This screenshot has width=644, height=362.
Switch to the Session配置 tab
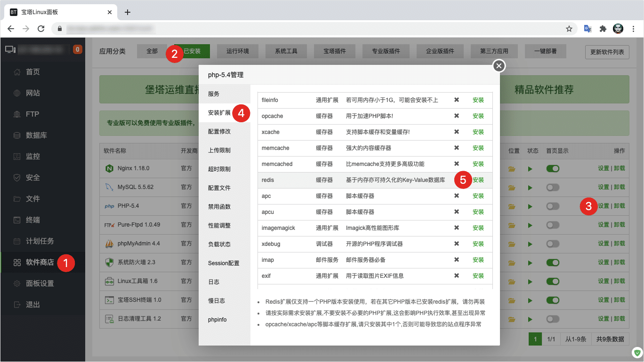(x=225, y=263)
